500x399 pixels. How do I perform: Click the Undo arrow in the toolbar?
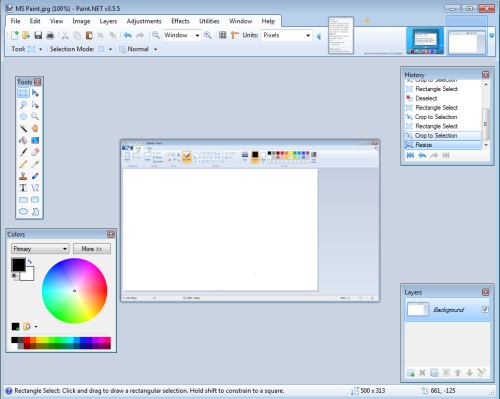tap(128, 35)
